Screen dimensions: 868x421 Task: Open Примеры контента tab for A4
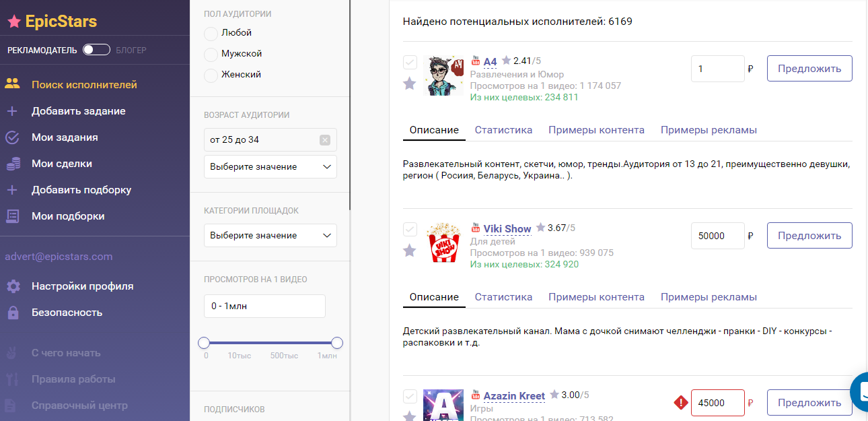[596, 130]
